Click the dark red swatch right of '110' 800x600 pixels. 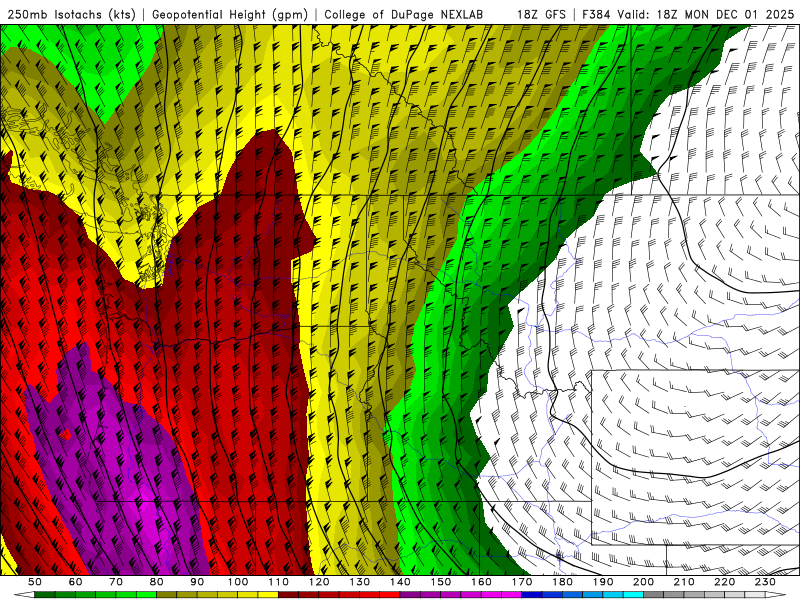288,595
